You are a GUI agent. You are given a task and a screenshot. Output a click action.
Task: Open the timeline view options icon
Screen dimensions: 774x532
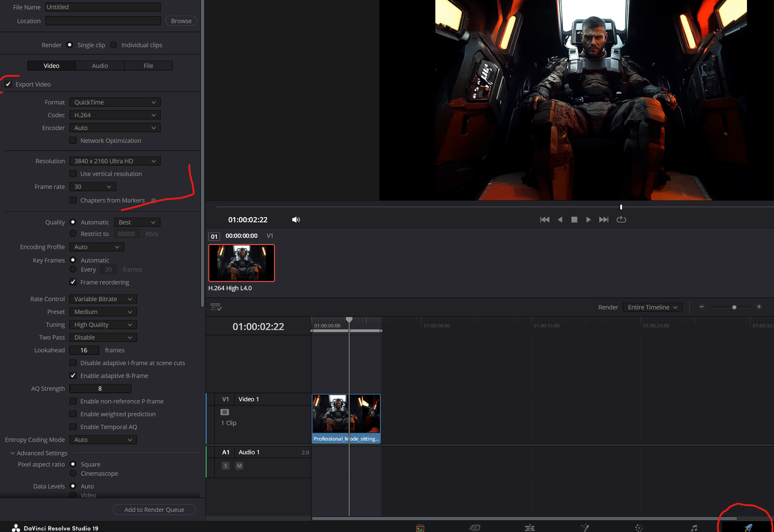(x=216, y=307)
